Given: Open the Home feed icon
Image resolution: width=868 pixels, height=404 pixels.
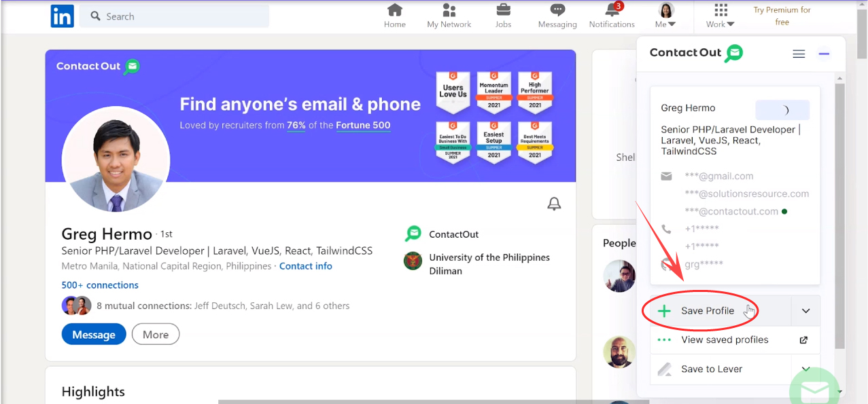Looking at the screenshot, I should (x=394, y=16).
